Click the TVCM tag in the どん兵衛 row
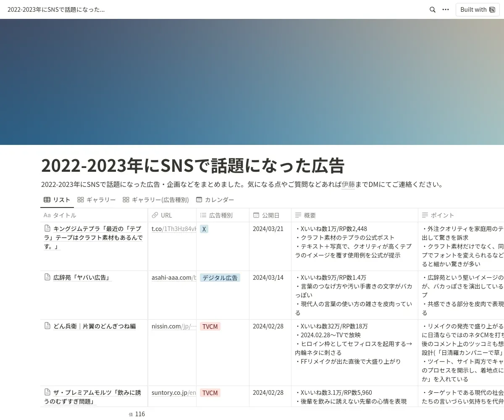 click(210, 326)
